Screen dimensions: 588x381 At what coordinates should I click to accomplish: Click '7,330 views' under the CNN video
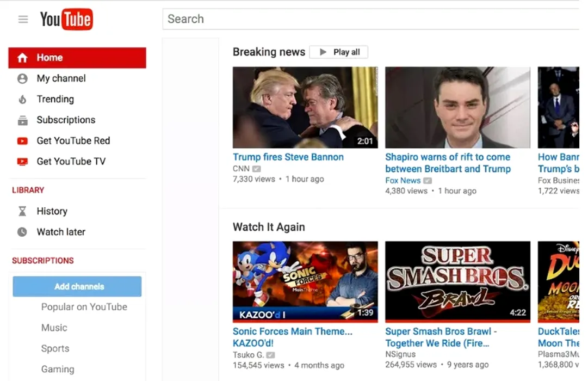click(254, 180)
